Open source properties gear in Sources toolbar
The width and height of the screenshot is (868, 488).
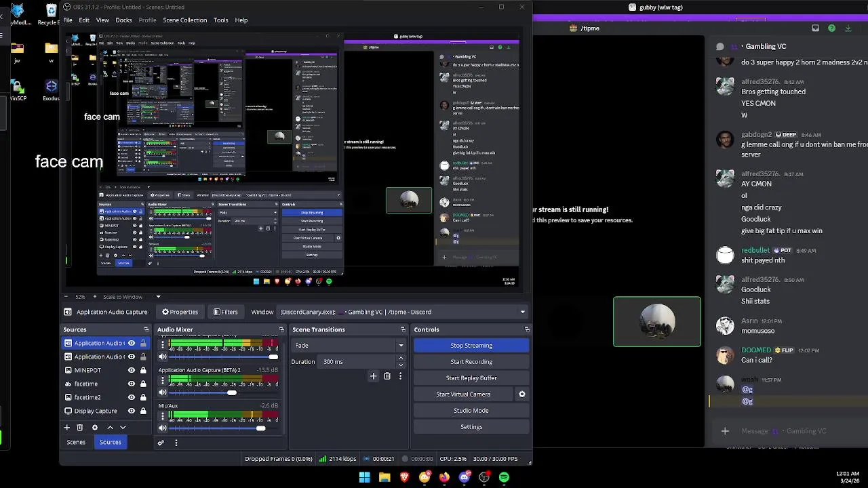coord(95,428)
